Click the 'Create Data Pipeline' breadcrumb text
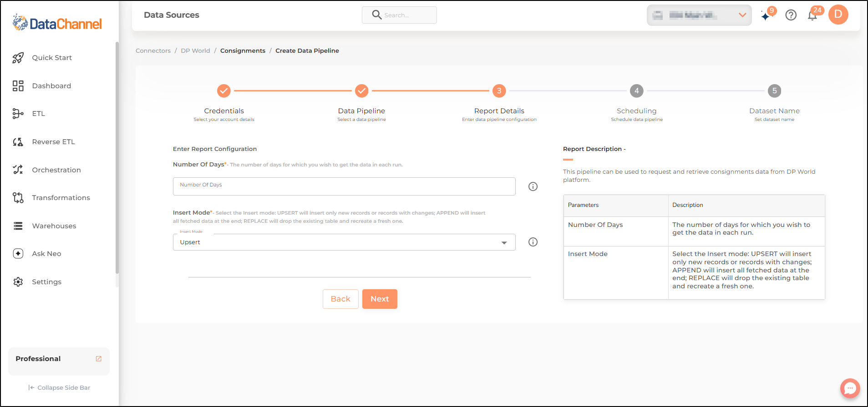Viewport: 868px width, 407px height. click(307, 51)
